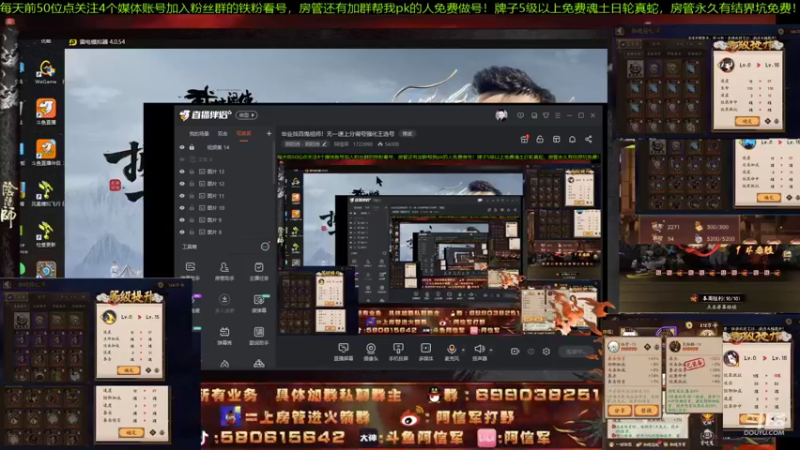Hide the 视频集 14 layer
800x450 pixels.
[x=182, y=147]
